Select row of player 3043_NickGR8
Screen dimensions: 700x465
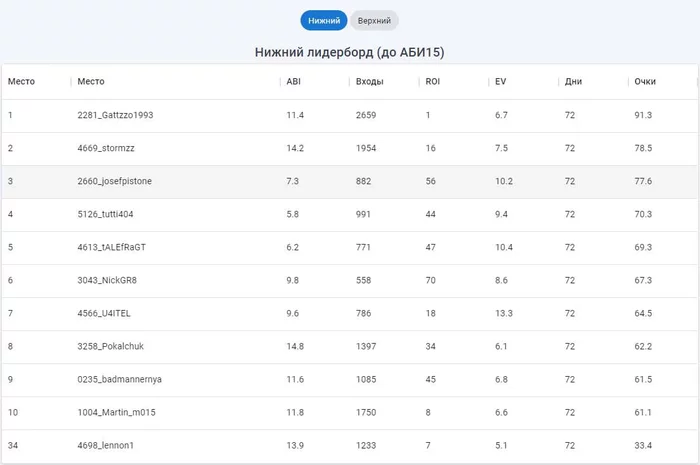tap(350, 281)
